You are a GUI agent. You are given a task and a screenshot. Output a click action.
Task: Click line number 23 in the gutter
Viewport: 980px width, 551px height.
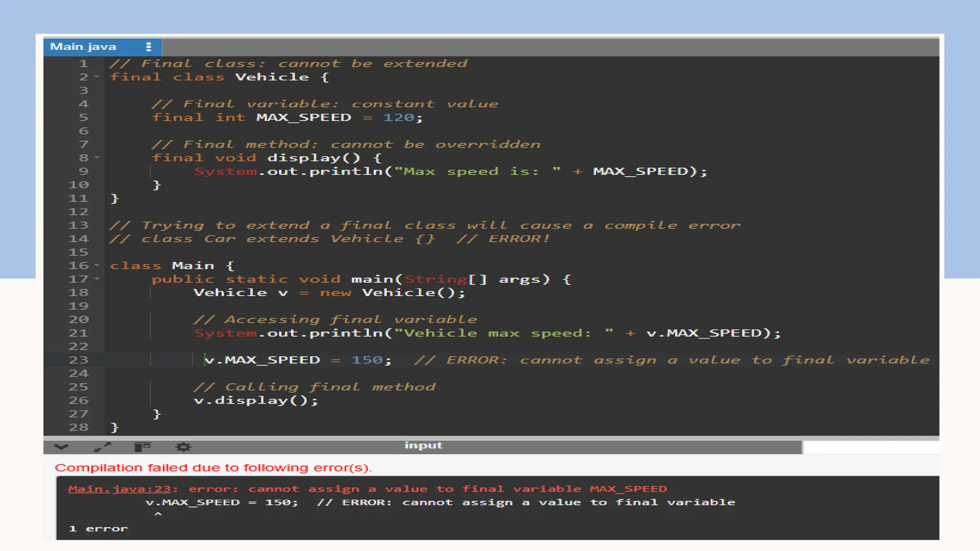tap(78, 360)
